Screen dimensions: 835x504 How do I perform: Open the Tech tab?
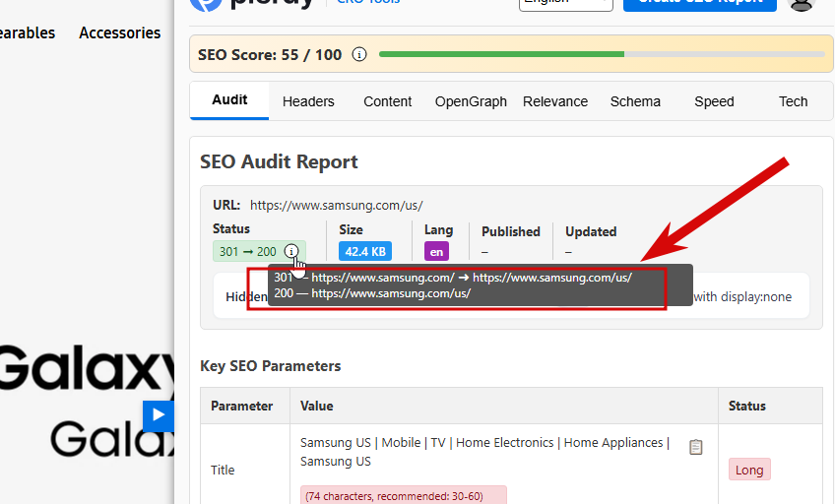point(793,101)
